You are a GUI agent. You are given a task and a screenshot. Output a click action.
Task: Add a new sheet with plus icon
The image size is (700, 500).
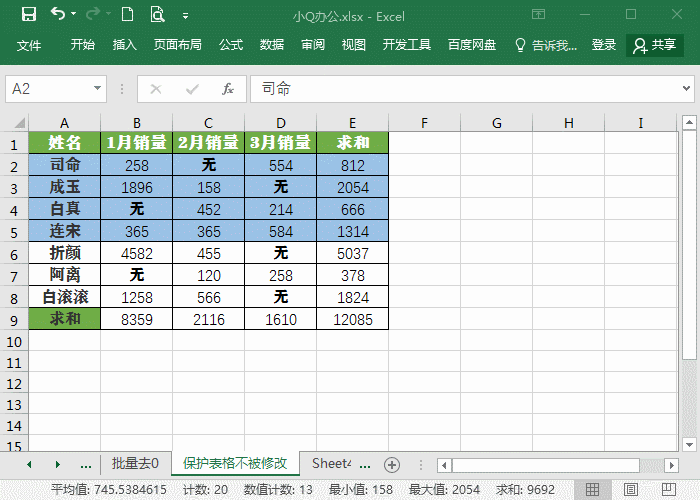(392, 465)
